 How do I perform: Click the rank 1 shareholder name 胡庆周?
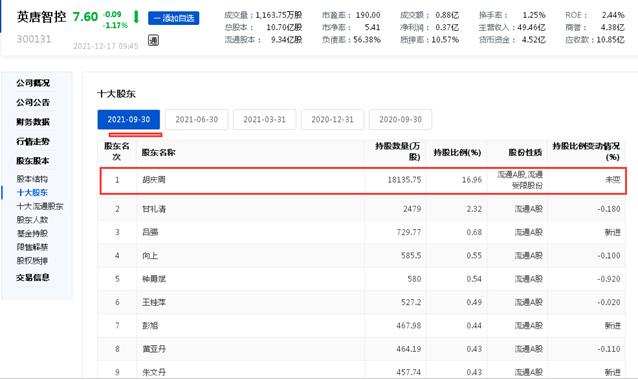[x=154, y=180]
